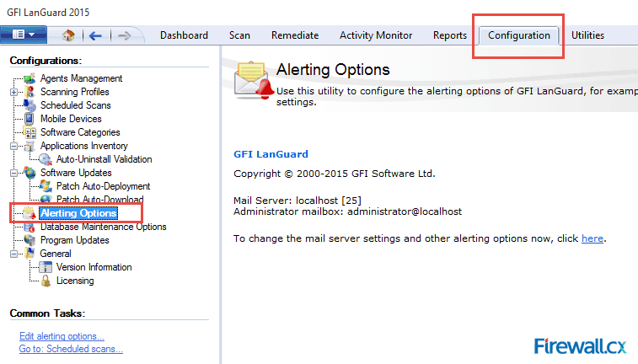Select Mobile Devices tree entry
638x364 pixels.
pos(71,118)
